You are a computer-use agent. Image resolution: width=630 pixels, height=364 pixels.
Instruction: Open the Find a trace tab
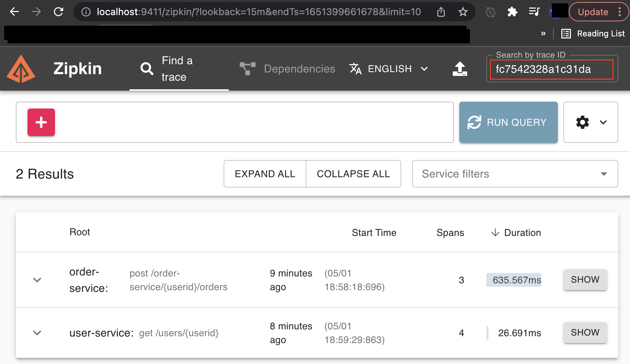point(179,69)
